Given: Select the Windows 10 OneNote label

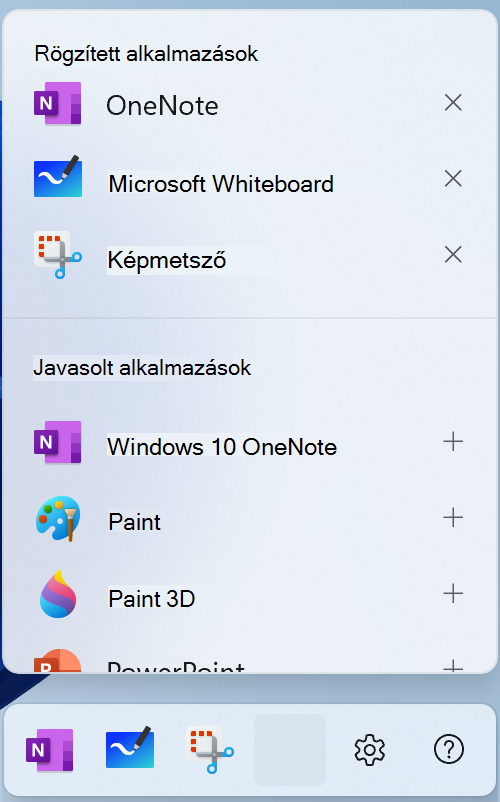Looking at the screenshot, I should pos(222,447).
